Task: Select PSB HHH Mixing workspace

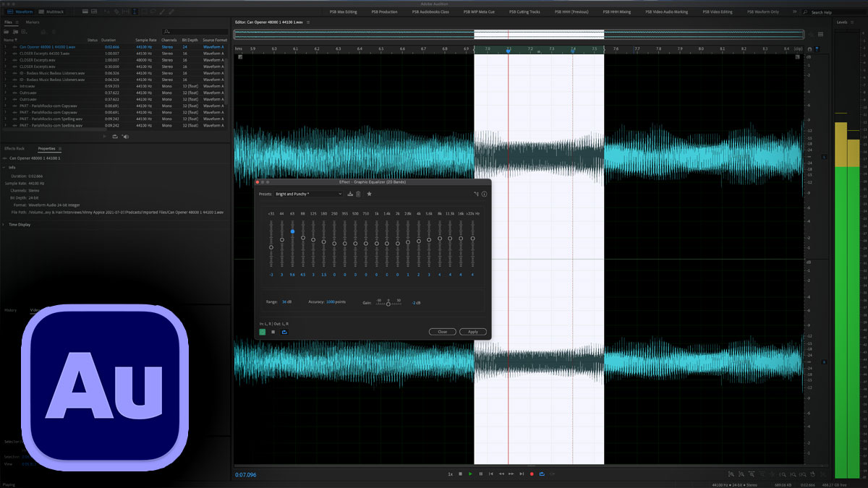Action: click(x=618, y=12)
